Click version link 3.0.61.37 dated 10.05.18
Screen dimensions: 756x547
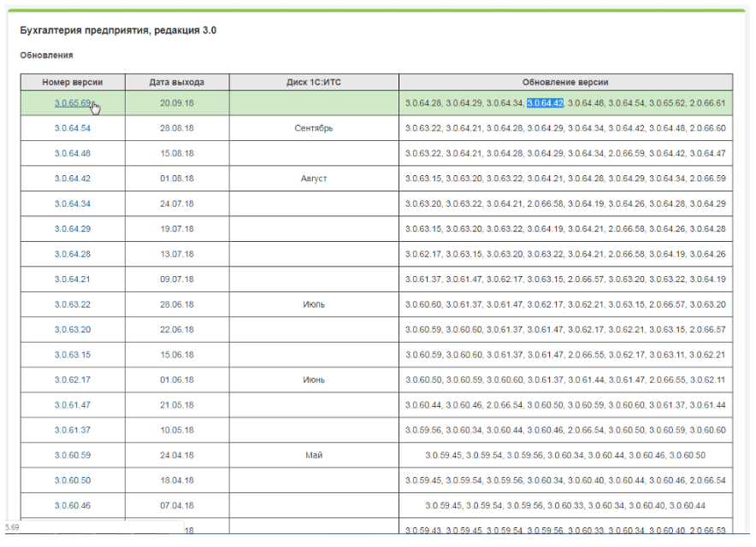(73, 430)
